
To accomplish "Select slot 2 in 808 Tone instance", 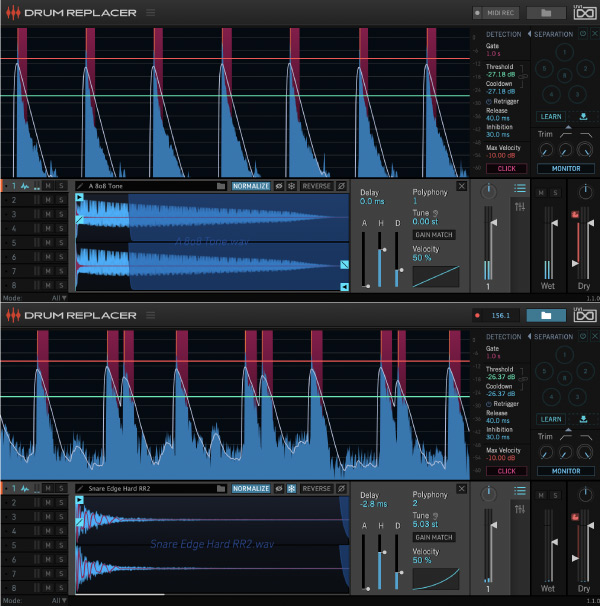I will [14, 200].
